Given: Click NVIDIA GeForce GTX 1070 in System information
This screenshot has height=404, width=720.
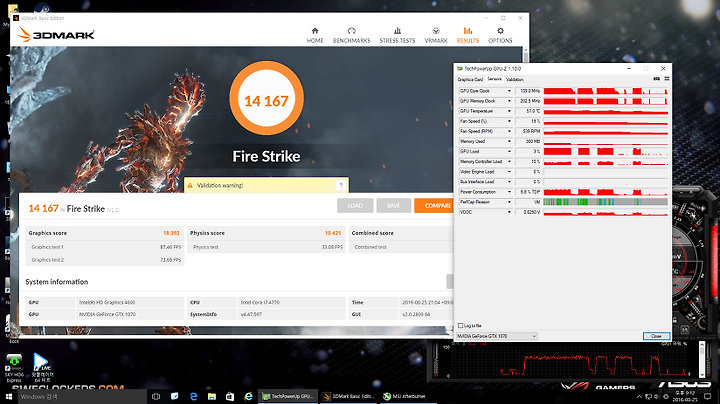Looking at the screenshot, I should 107,314.
